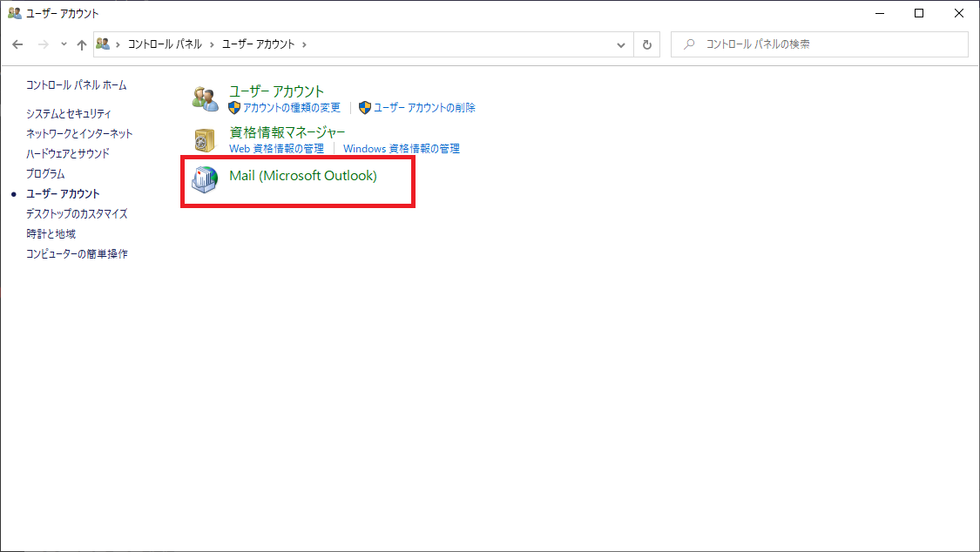Click the ユーザー アカウントの削除 link

tap(424, 108)
